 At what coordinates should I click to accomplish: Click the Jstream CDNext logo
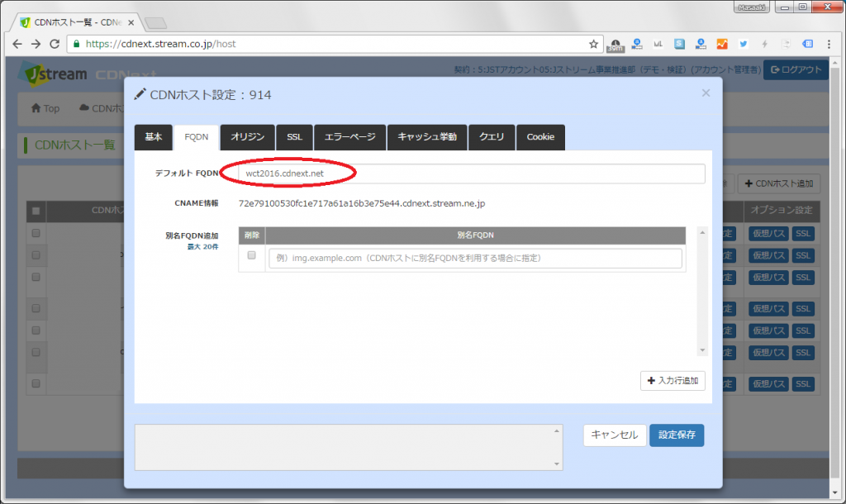[x=58, y=73]
